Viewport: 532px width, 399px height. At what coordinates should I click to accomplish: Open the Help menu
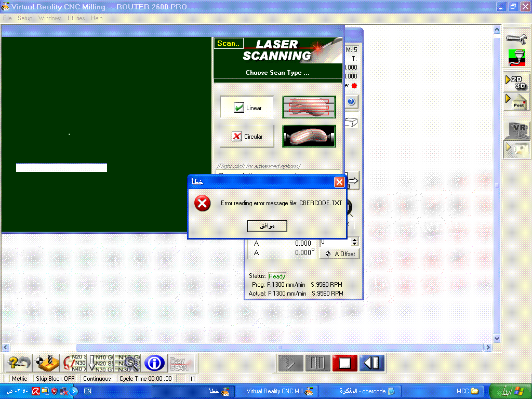(x=97, y=18)
